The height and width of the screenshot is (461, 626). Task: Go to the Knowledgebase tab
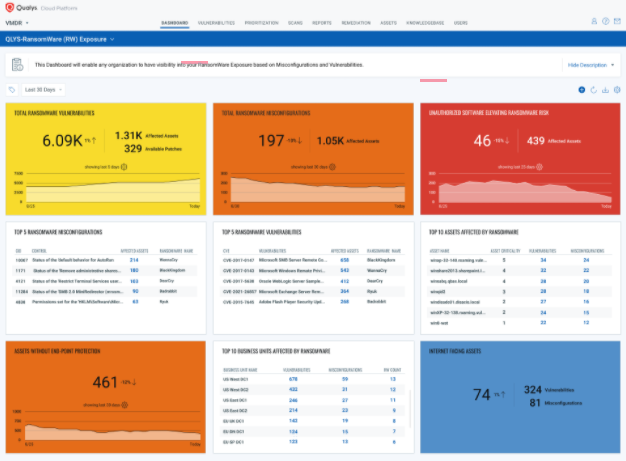[425, 23]
